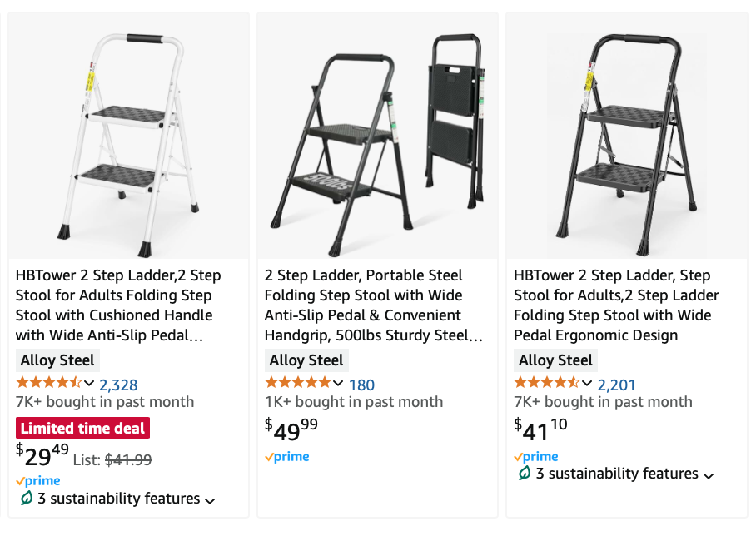
Task: Click the star rating on the $41.10 ladder
Action: (546, 383)
